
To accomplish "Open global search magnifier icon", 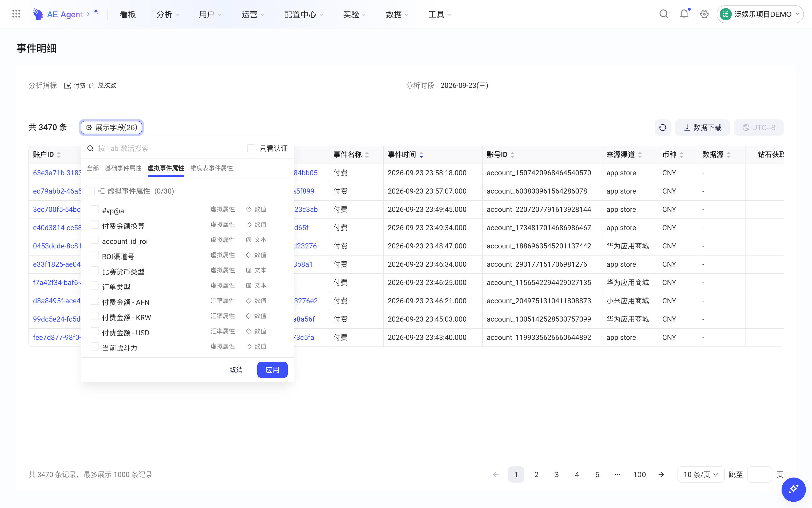I will (664, 14).
